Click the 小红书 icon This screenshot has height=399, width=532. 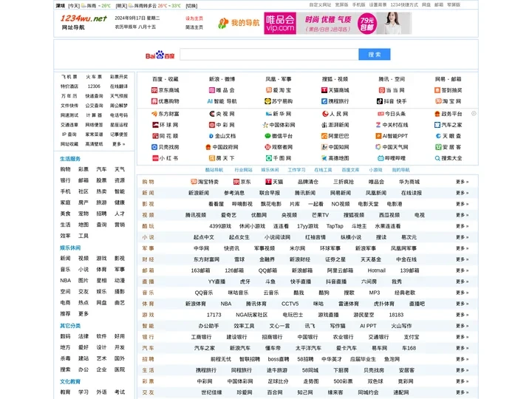[155, 158]
